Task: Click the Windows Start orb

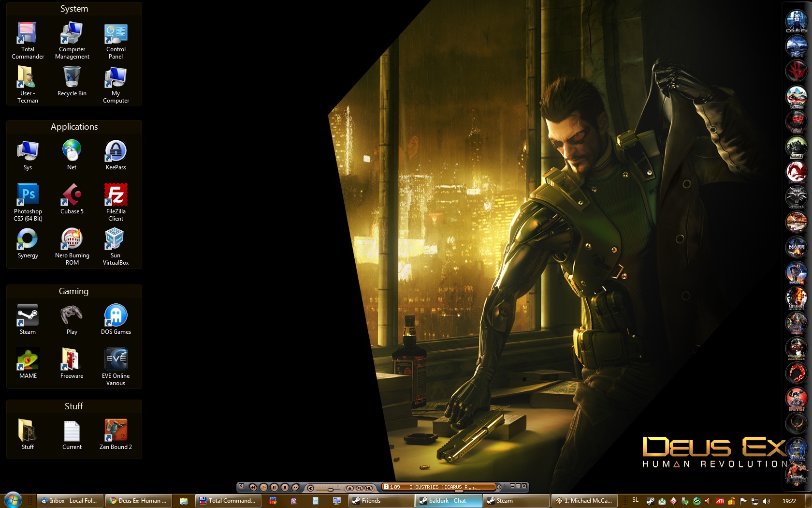Action: (13, 500)
